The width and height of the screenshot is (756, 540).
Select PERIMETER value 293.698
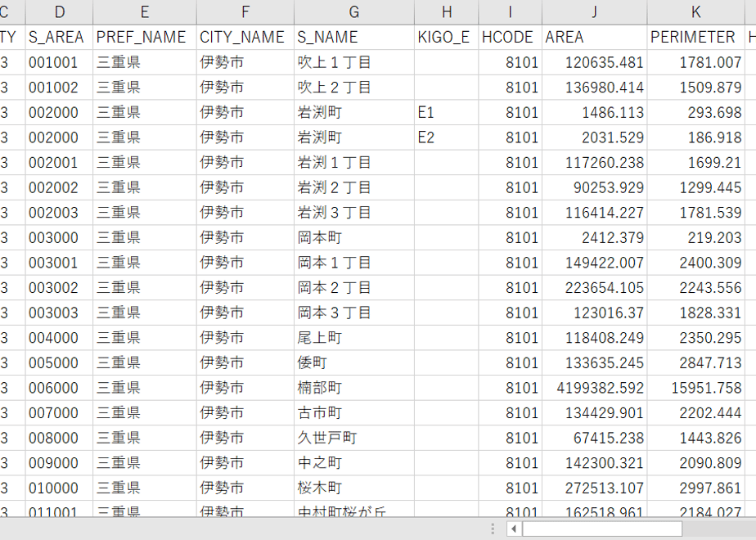point(695,112)
